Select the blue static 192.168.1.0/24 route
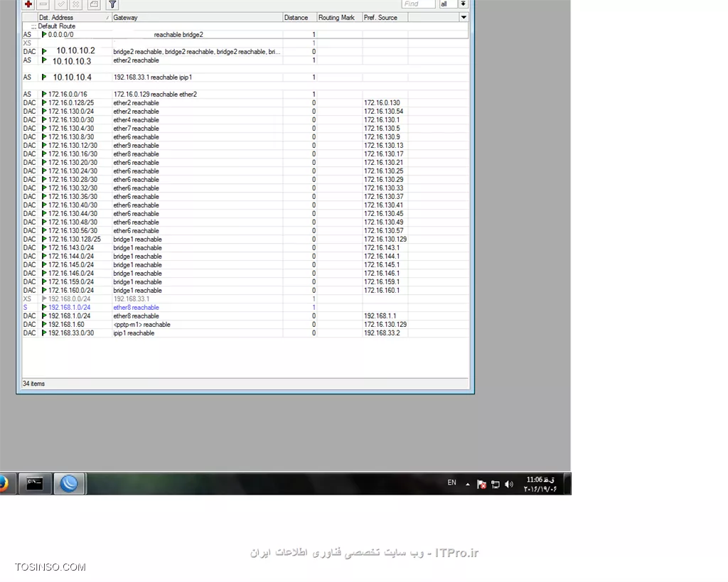The width and height of the screenshot is (728, 582). point(245,307)
